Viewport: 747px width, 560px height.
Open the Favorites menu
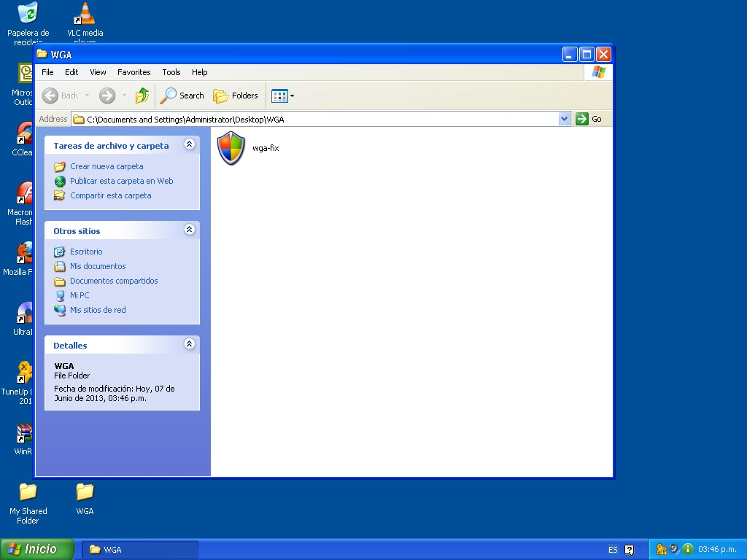click(x=134, y=72)
